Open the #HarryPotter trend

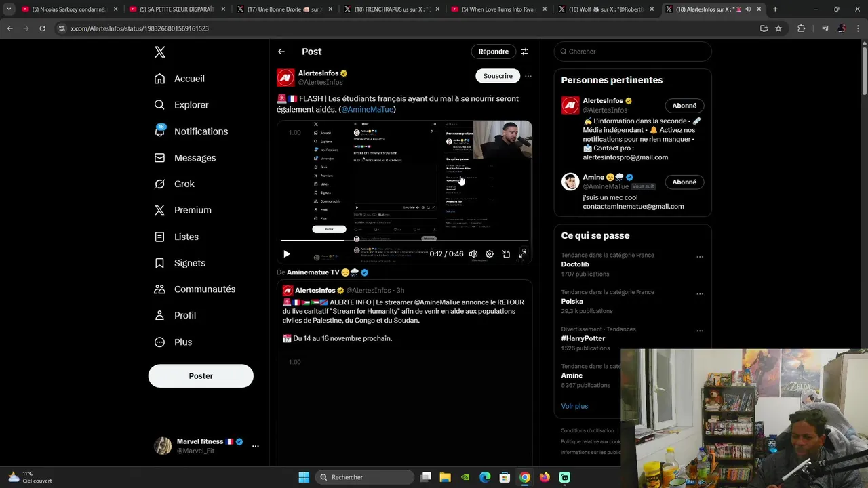pos(583,338)
